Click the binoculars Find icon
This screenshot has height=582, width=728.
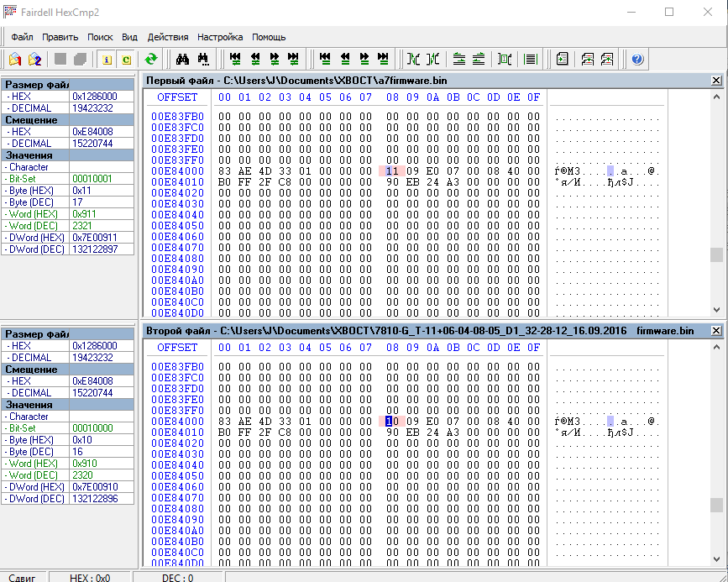point(183,59)
